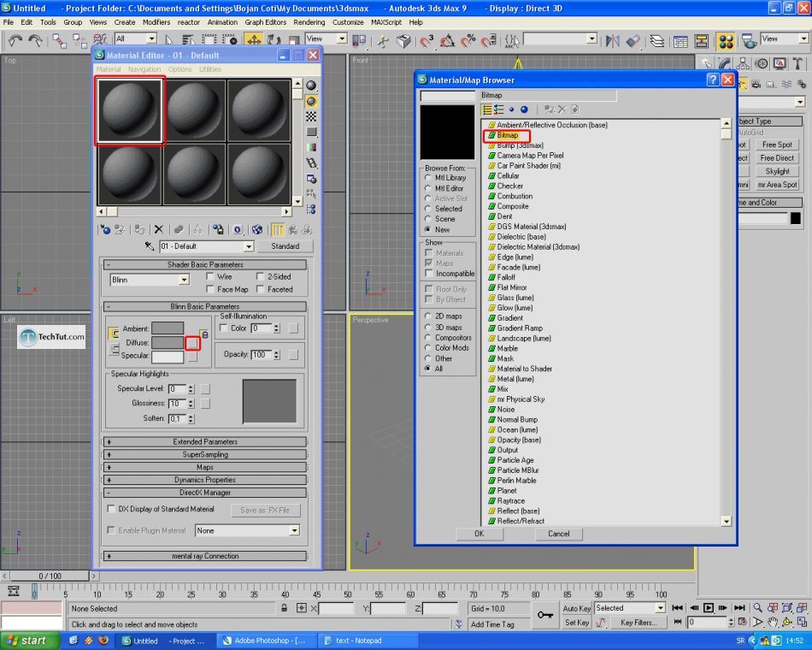Click Pan View hand icon

click(773, 622)
